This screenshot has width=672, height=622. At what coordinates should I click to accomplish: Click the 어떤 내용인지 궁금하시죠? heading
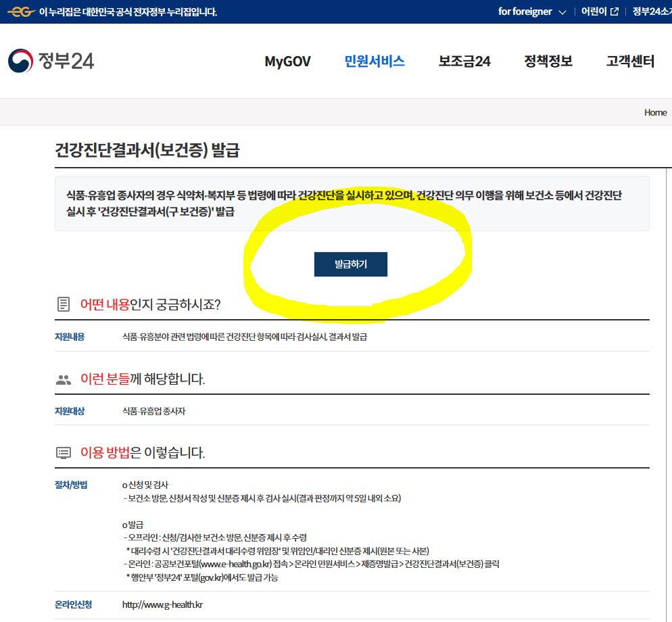pos(151,304)
